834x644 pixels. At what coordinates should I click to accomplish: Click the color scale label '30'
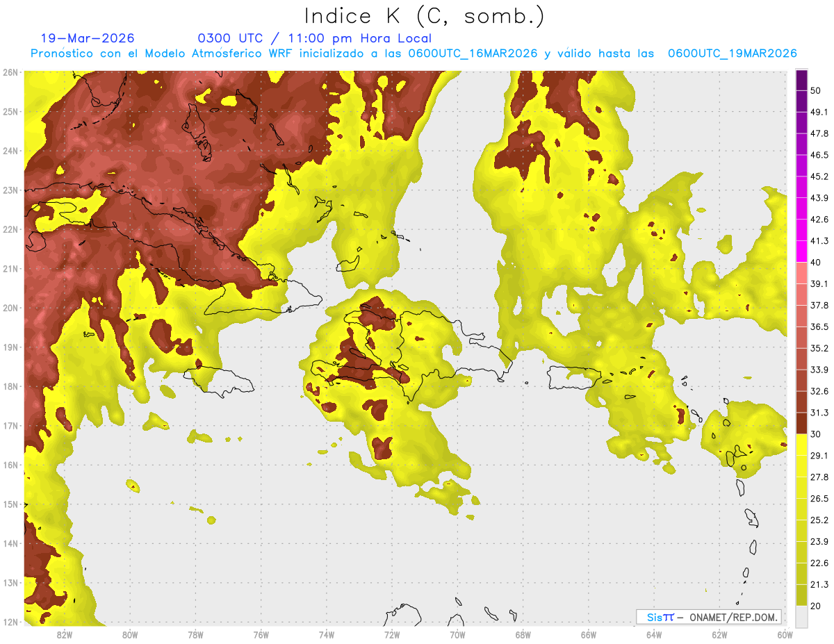[816, 434]
